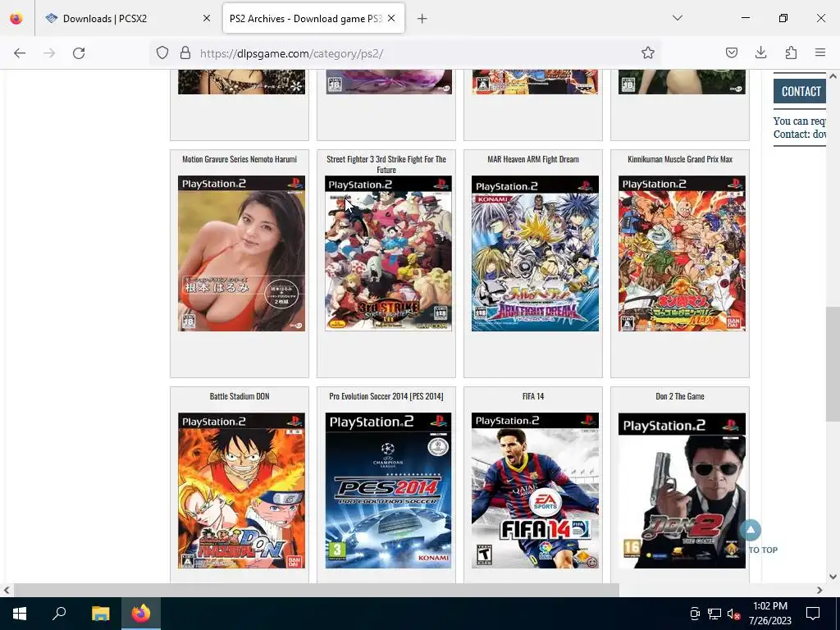The width and height of the screenshot is (840, 630).
Task: Open the Windows Start menu
Action: coord(20,614)
